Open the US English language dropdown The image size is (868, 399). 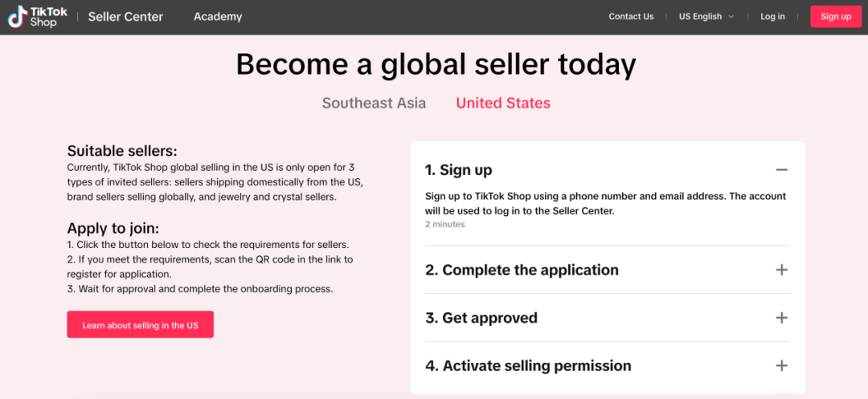(x=701, y=17)
